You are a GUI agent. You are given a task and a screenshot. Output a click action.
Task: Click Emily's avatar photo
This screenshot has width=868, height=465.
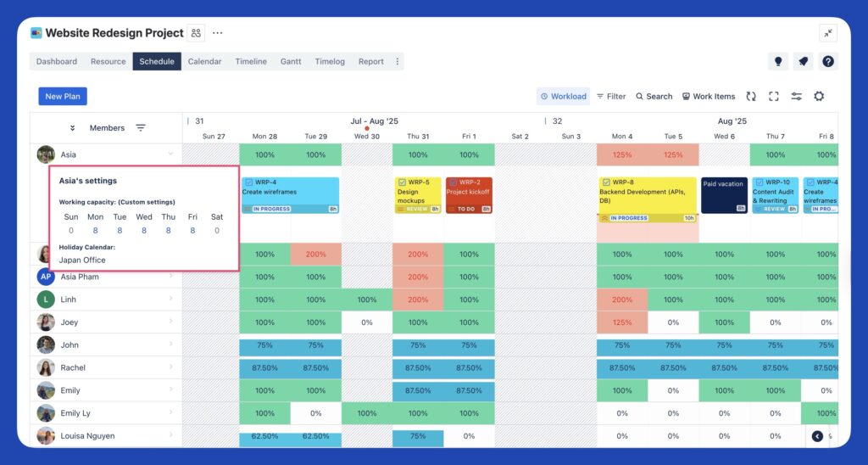[x=46, y=390]
